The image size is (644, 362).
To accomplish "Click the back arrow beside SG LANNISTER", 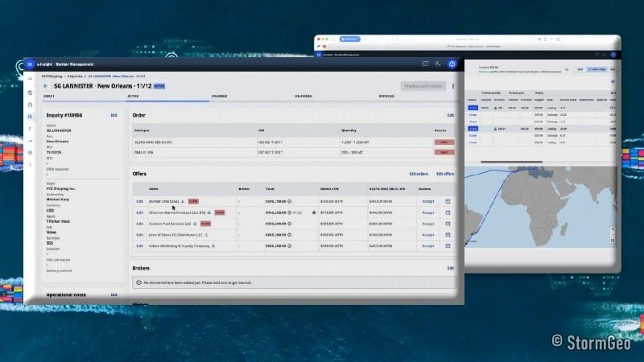I will [x=45, y=86].
